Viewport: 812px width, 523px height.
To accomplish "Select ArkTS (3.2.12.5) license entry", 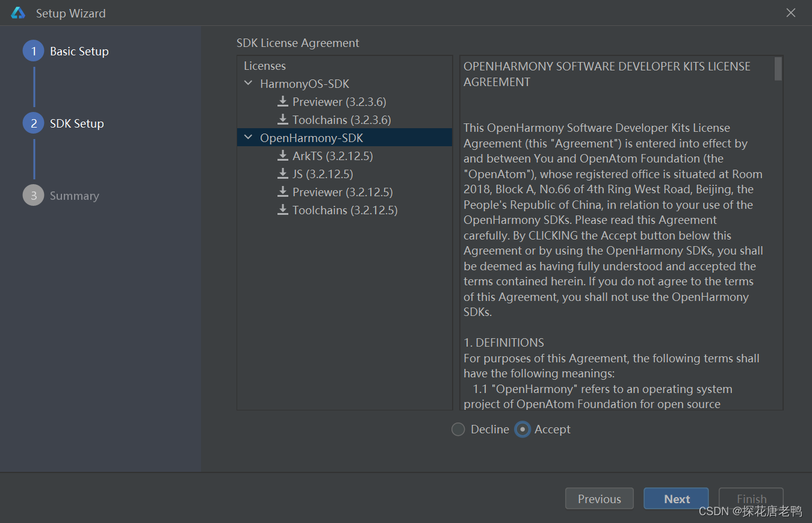I will [333, 156].
